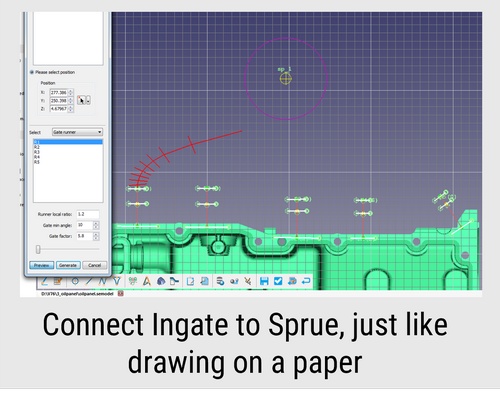Image resolution: width=500 pixels, height=400 pixels.
Task: Click the V-shaped tool icon in toolbar
Action: [117, 281]
